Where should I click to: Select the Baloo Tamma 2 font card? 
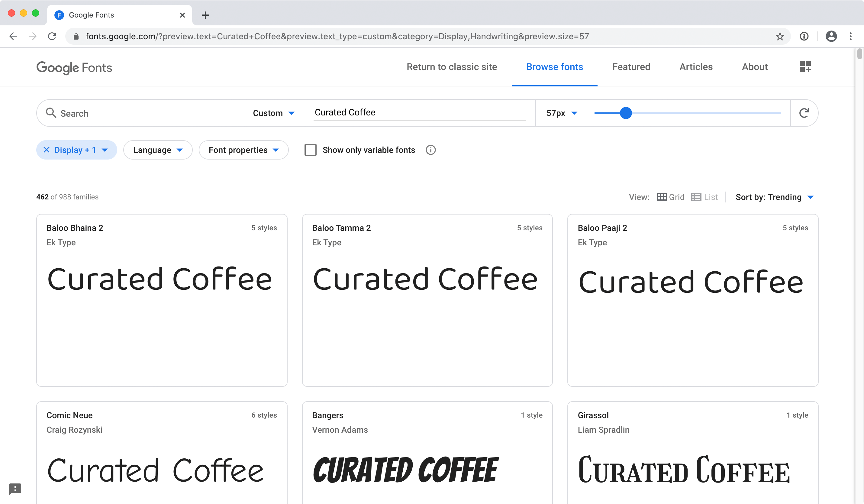tap(427, 301)
